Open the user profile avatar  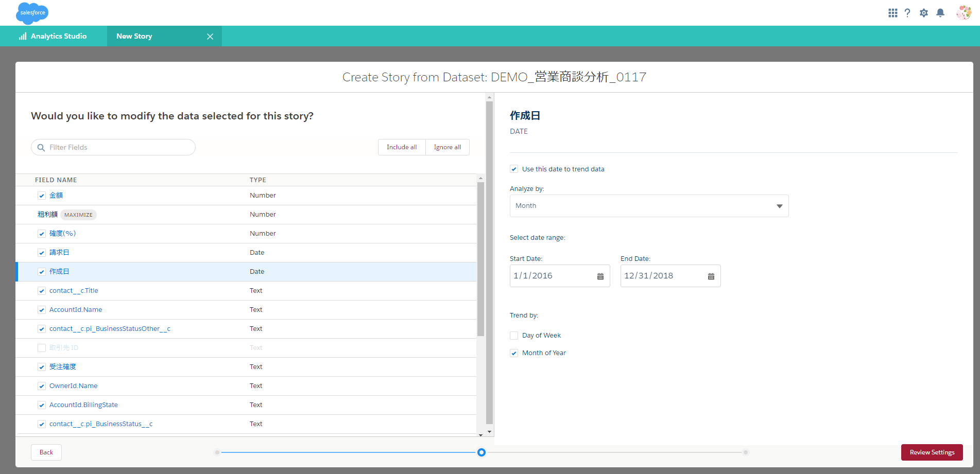coord(963,13)
